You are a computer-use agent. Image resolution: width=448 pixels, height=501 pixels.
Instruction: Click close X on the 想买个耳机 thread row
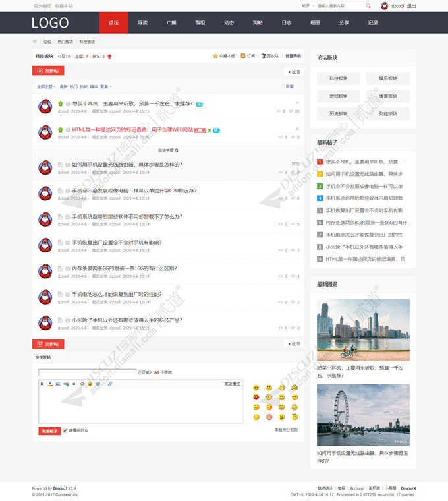pos(297,103)
